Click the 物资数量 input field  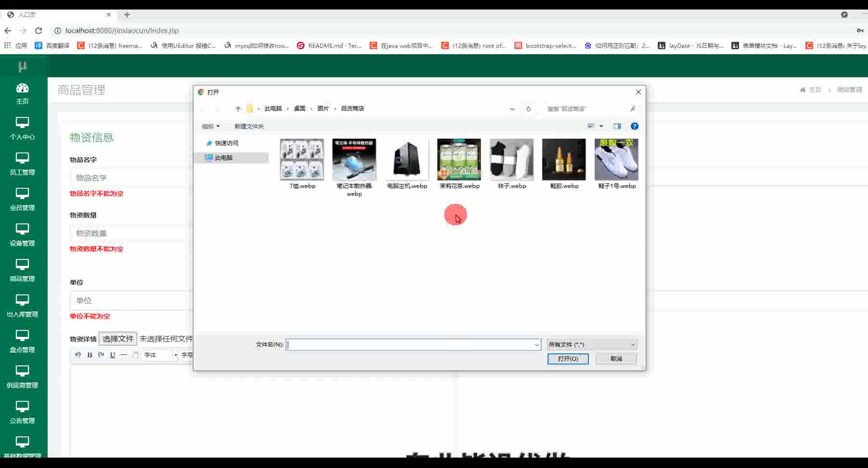(x=131, y=233)
